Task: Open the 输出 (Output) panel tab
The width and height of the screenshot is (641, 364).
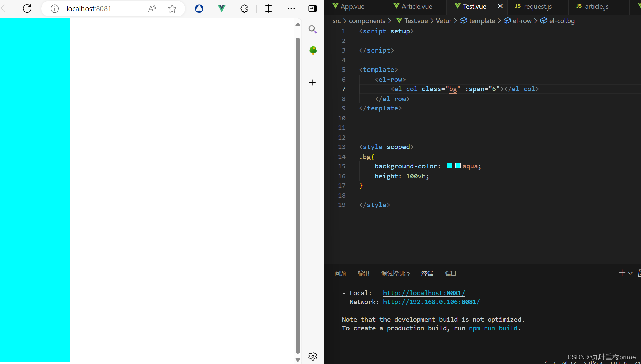Action: pyautogui.click(x=363, y=274)
